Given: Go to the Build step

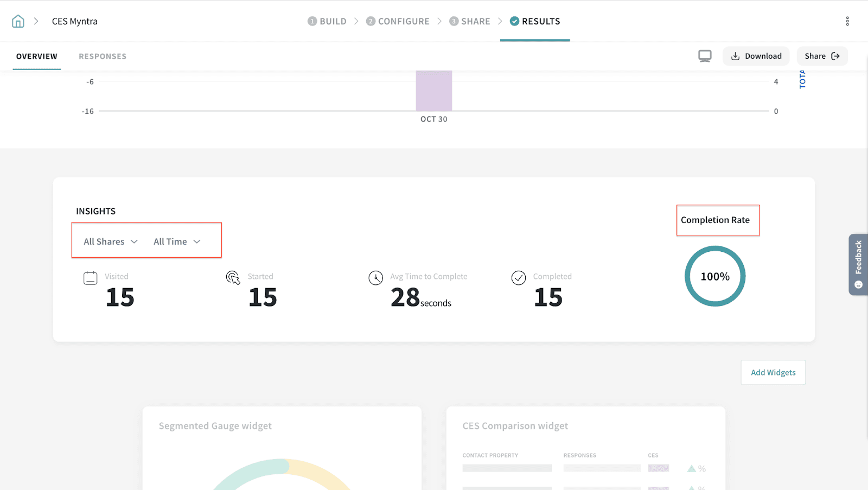Looking at the screenshot, I should [x=327, y=21].
